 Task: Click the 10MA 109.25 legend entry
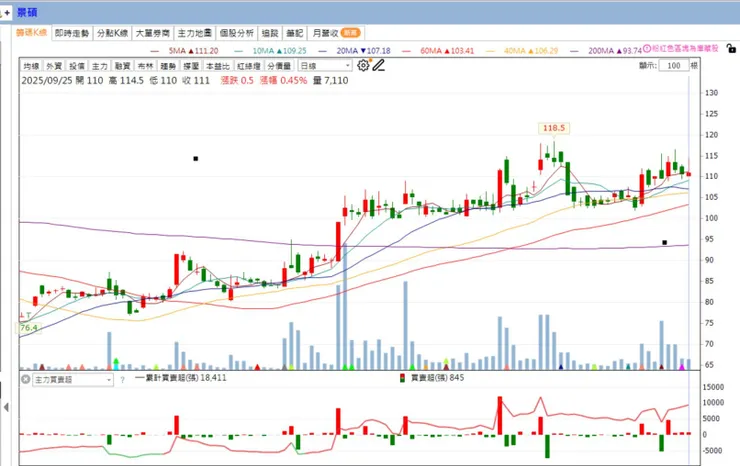click(270, 51)
